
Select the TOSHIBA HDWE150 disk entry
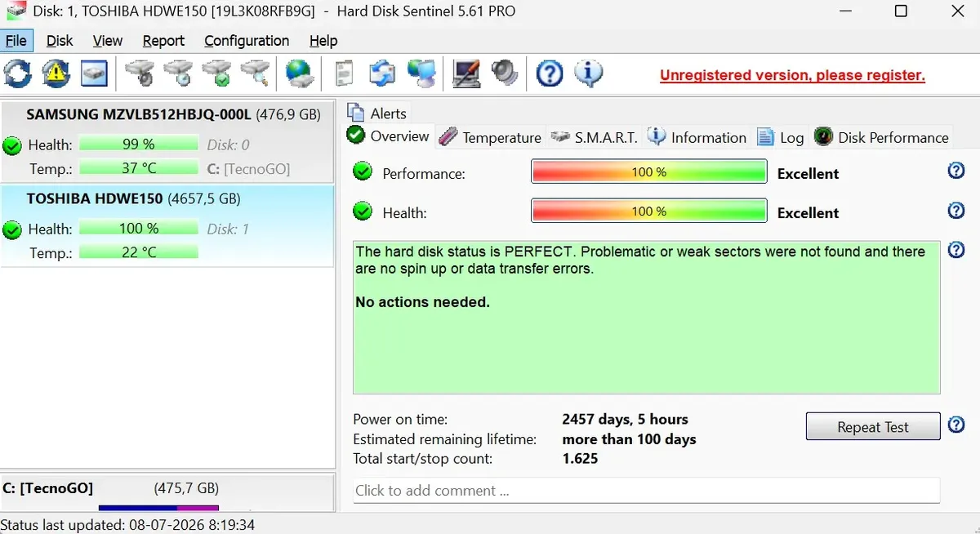pyautogui.click(x=167, y=226)
